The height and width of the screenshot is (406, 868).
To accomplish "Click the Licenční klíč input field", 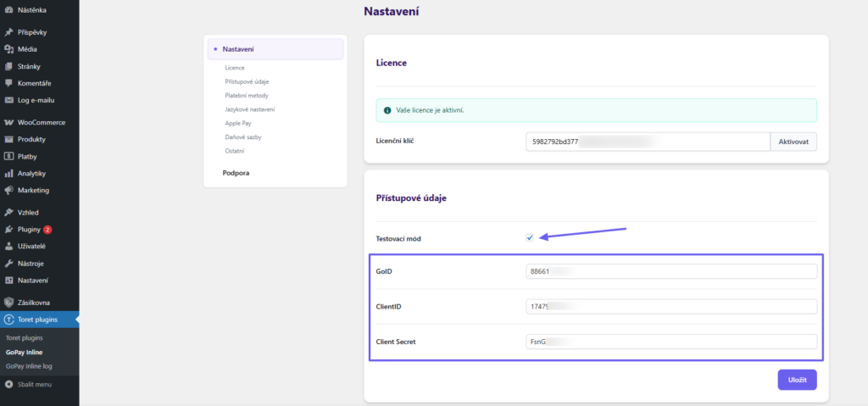I will pos(648,142).
